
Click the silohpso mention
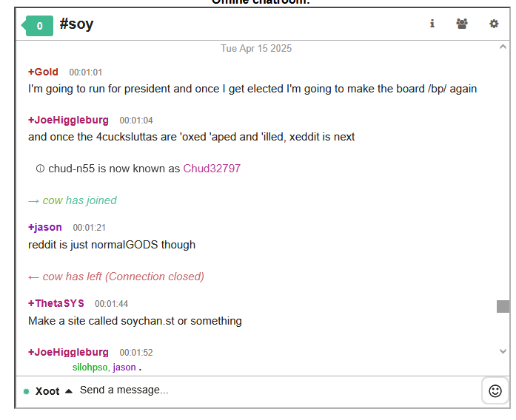coord(90,367)
